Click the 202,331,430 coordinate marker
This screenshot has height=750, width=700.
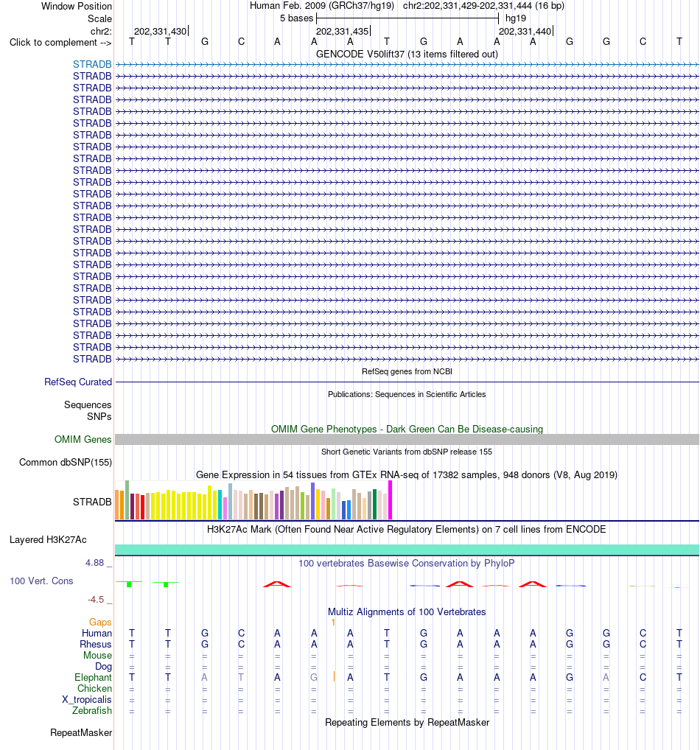pyautogui.click(x=161, y=31)
